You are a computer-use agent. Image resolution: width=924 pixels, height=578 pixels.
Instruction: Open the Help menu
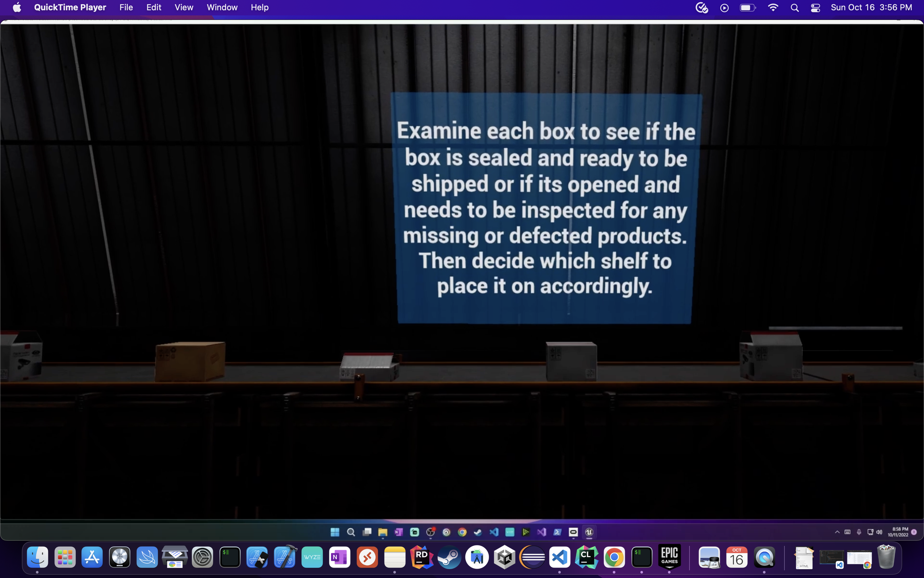(x=260, y=8)
